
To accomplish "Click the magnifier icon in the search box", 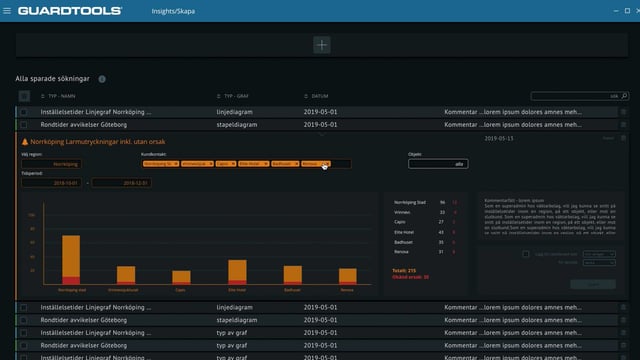I will pos(624,96).
